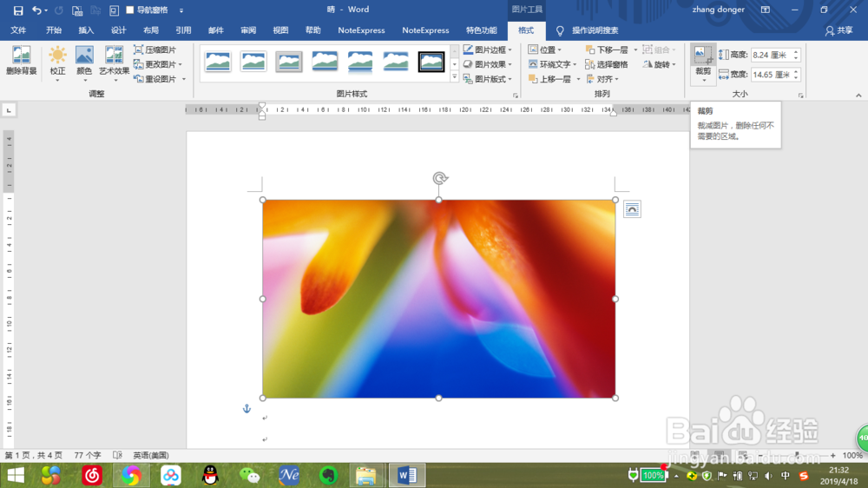868x488 pixels.
Task: Increase picture height with up stepper
Action: point(796,52)
